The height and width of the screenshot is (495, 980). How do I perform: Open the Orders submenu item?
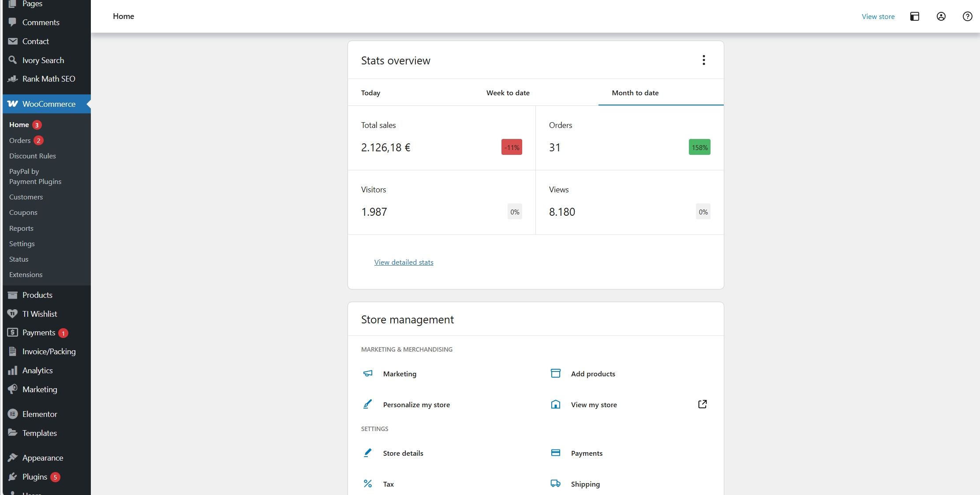tap(20, 140)
